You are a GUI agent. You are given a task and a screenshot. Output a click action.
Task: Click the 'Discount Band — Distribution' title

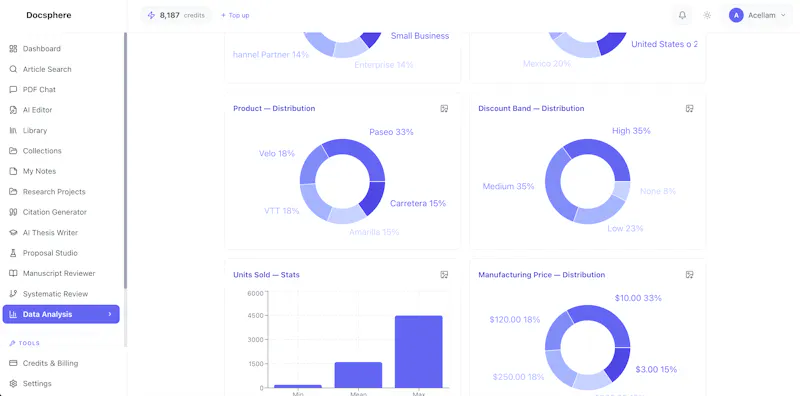pos(531,109)
